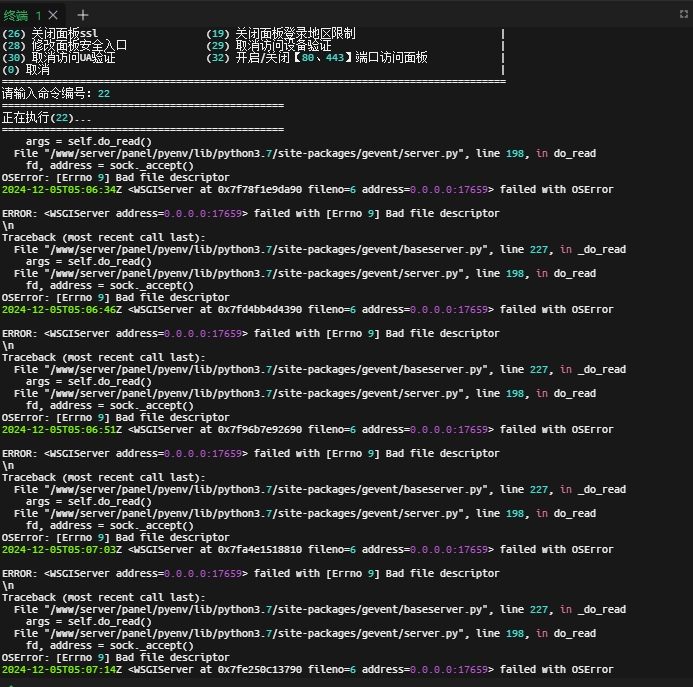693x687 pixels.
Task: Click menu option (29) 取消访问设备验证
Action: tap(269, 46)
